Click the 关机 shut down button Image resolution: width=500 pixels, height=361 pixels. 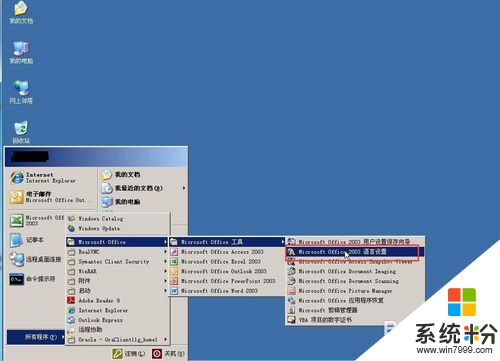click(x=168, y=353)
